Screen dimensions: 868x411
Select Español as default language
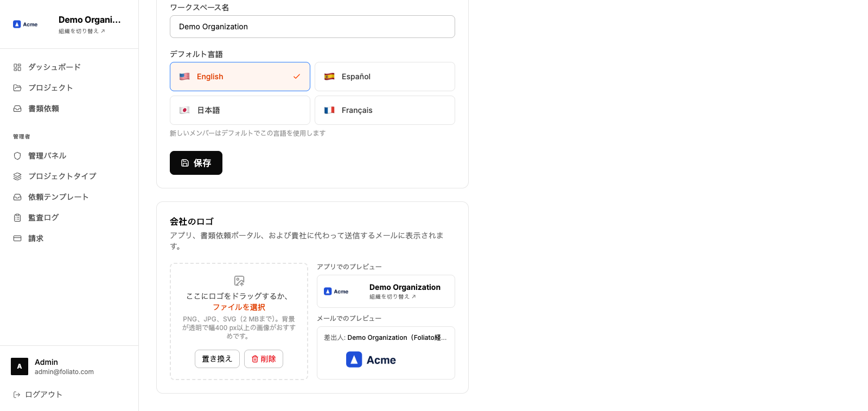coord(385,77)
